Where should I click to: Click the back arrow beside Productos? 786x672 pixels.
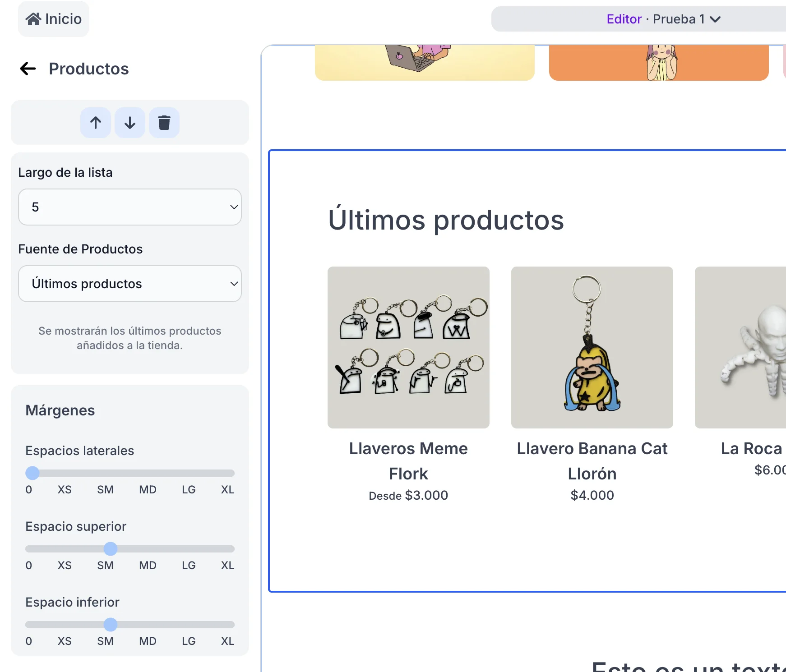(x=28, y=69)
